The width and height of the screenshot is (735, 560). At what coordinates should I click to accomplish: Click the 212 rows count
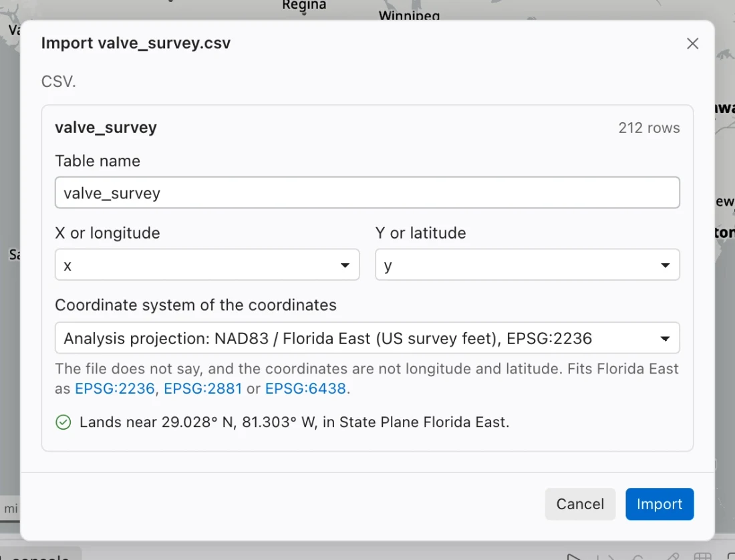coord(649,128)
